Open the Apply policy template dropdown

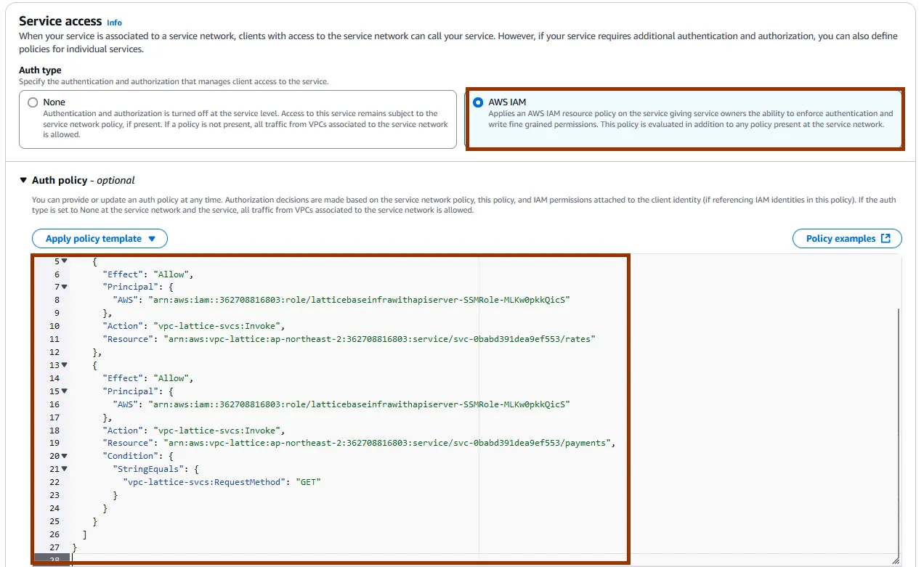tap(100, 239)
